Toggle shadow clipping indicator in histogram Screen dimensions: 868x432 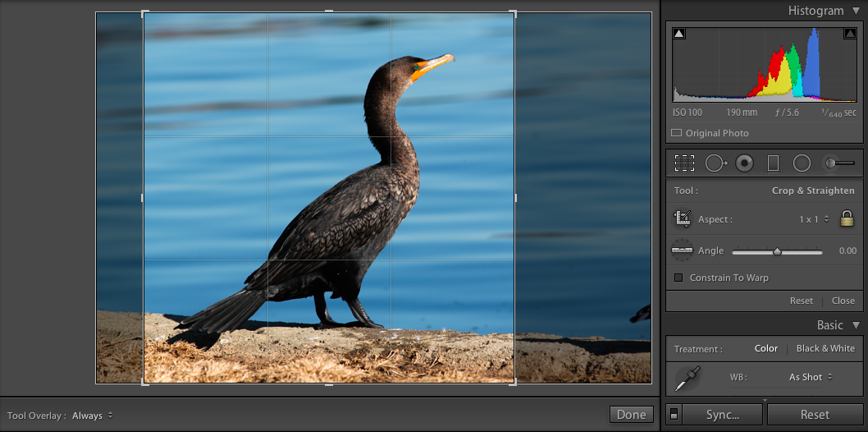(x=679, y=34)
